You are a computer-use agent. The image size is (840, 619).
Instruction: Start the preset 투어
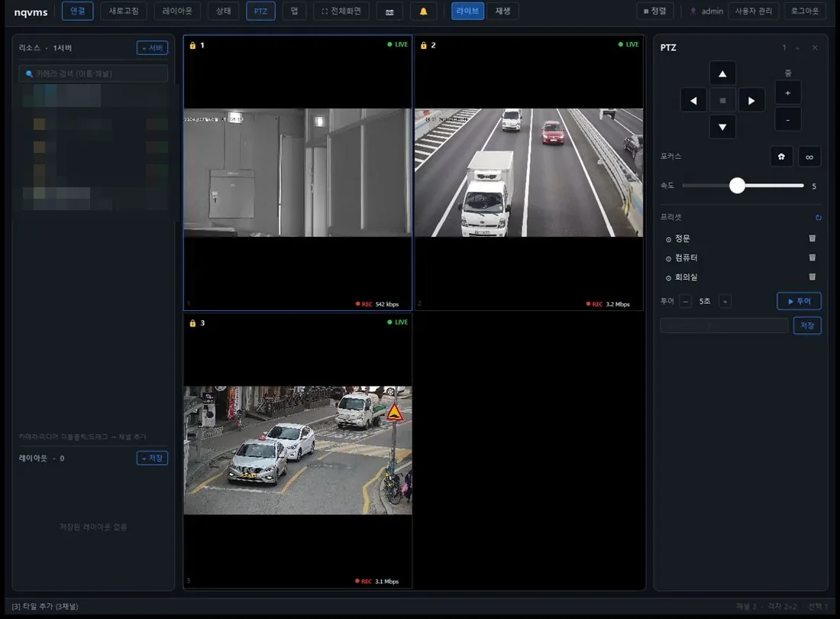[799, 301]
